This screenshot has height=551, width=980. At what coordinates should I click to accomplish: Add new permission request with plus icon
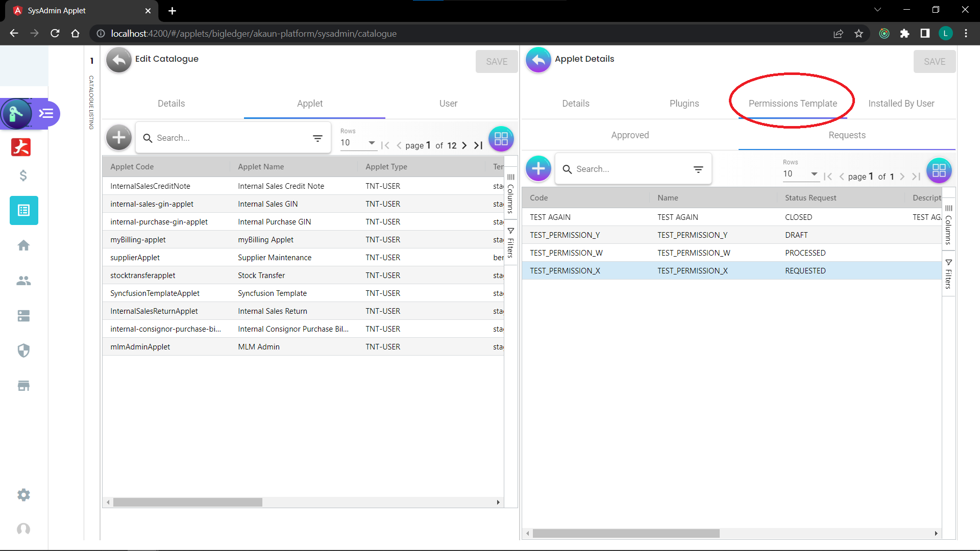coord(538,169)
